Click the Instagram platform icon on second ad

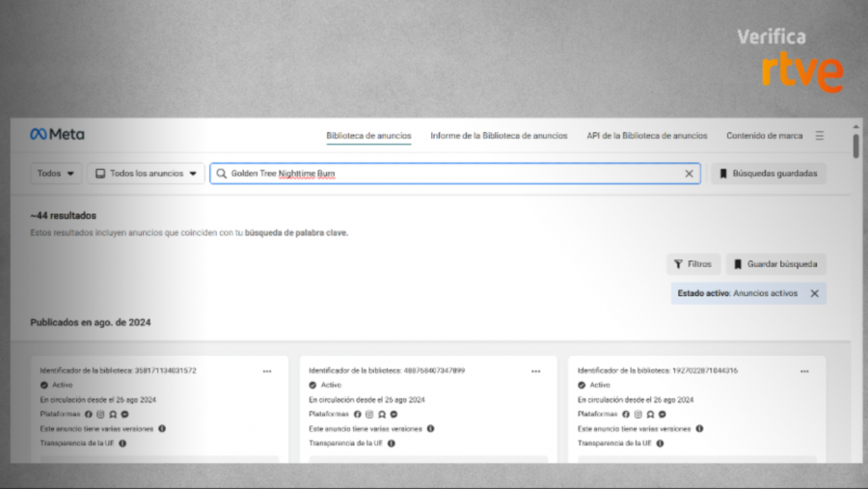point(369,414)
